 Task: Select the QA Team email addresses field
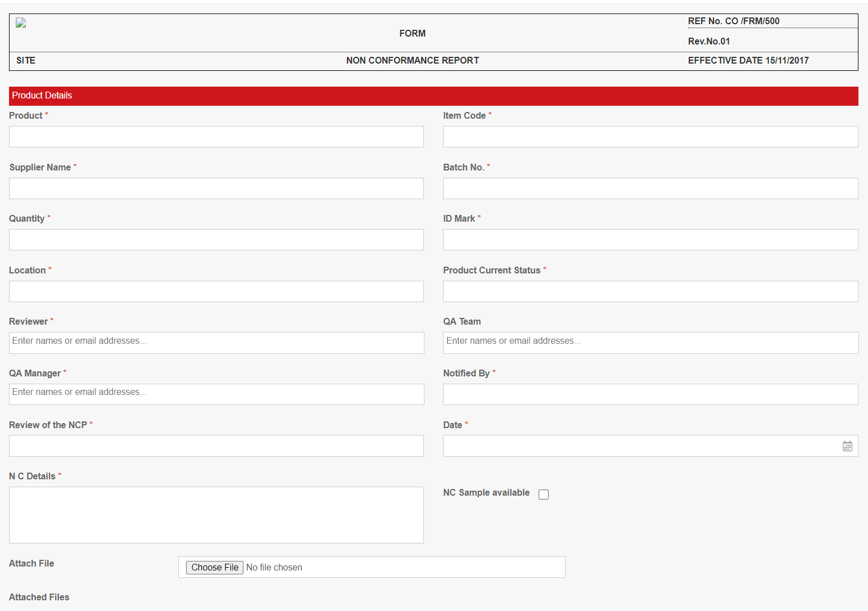pyautogui.click(x=650, y=343)
